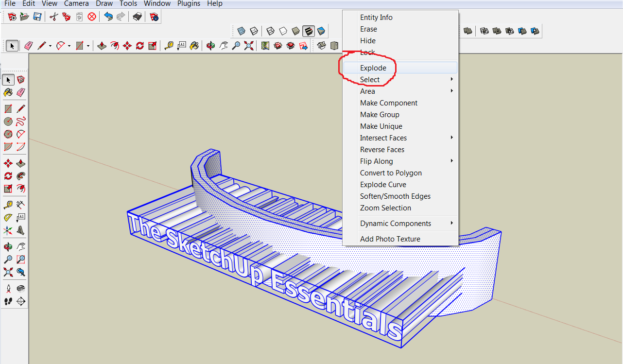Viewport: 623px width, 364px height.
Task: Open an existing file with folder icon
Action: pos(25,17)
